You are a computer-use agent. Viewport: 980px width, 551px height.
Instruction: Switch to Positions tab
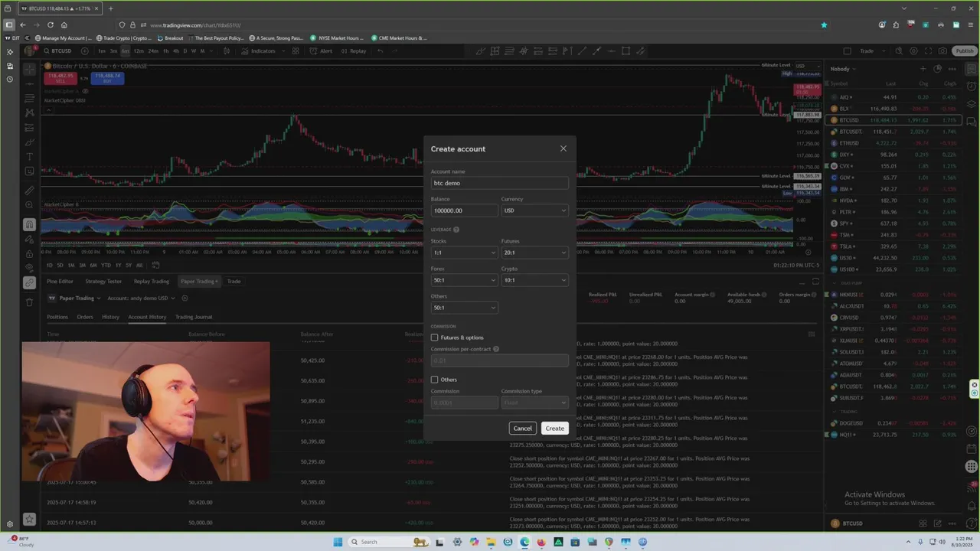pos(57,317)
